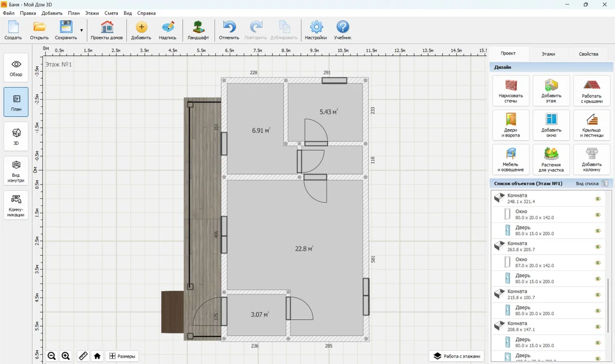Click the ruler measurement tool icon

[83, 356]
